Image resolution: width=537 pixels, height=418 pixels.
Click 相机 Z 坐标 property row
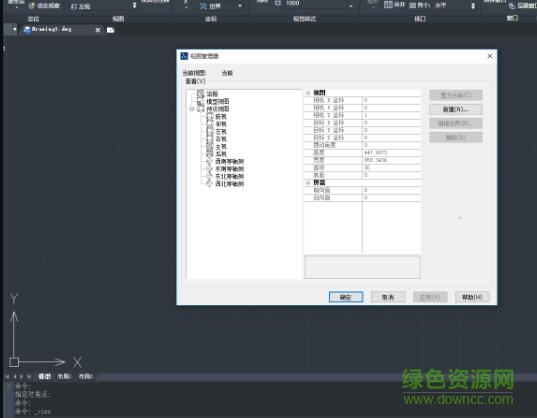tap(362, 115)
